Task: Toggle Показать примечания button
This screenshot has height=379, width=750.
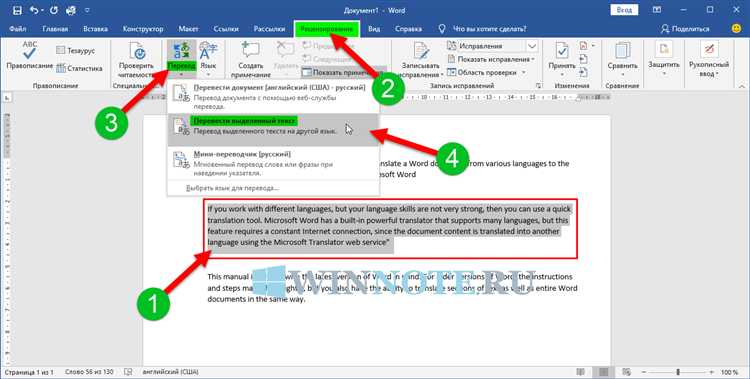Action: (x=343, y=72)
